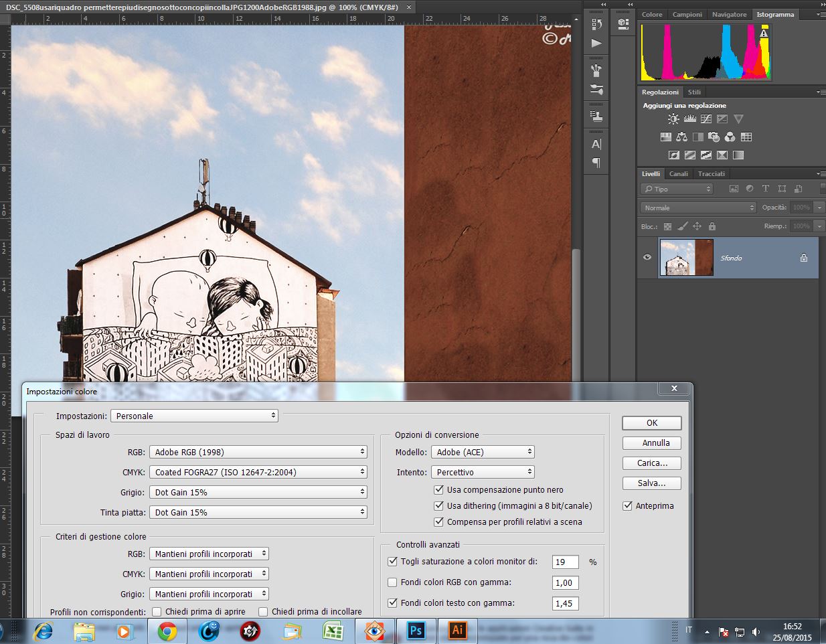Click the Annulla button
The width and height of the screenshot is (826, 644).
point(652,443)
